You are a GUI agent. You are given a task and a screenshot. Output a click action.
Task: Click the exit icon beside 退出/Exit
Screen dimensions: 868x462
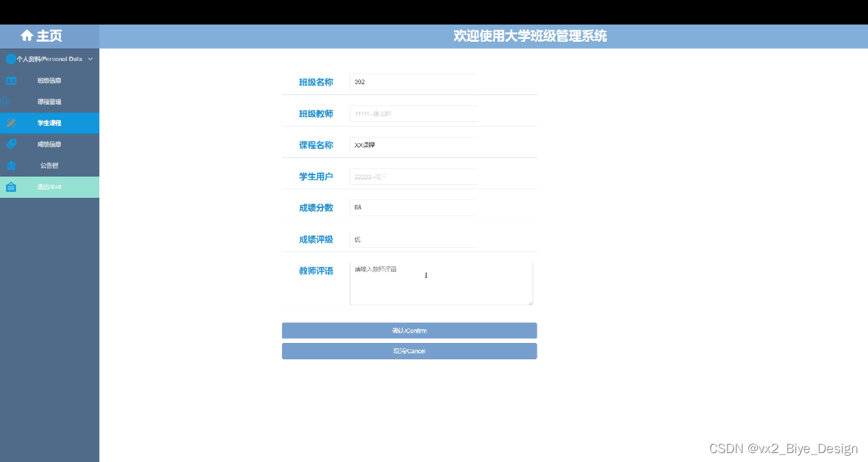11,187
